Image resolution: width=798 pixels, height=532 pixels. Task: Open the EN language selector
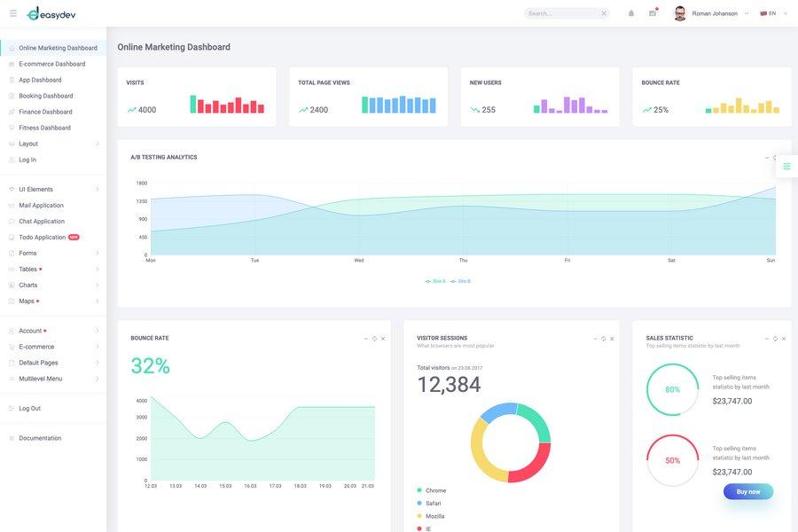click(x=771, y=12)
